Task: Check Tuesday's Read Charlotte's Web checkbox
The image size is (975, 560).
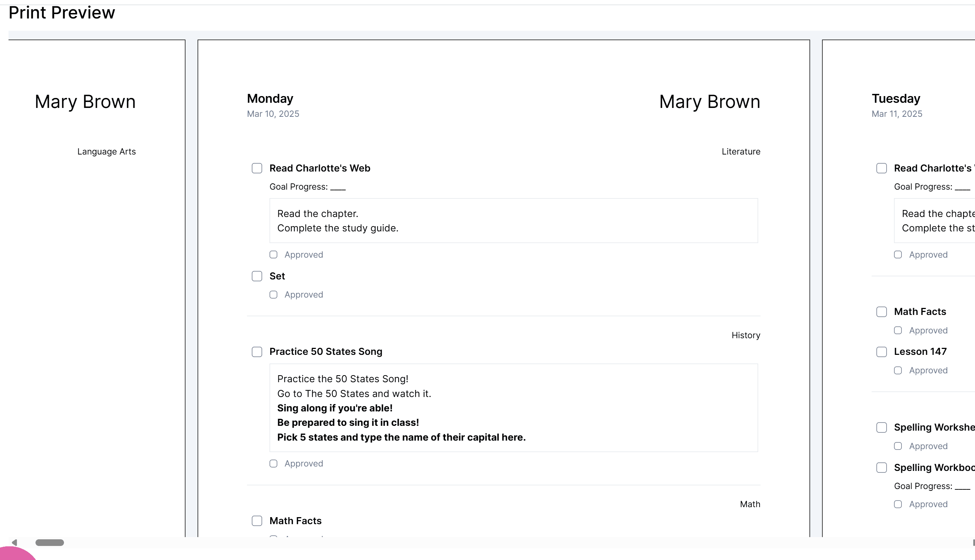Action: point(881,168)
